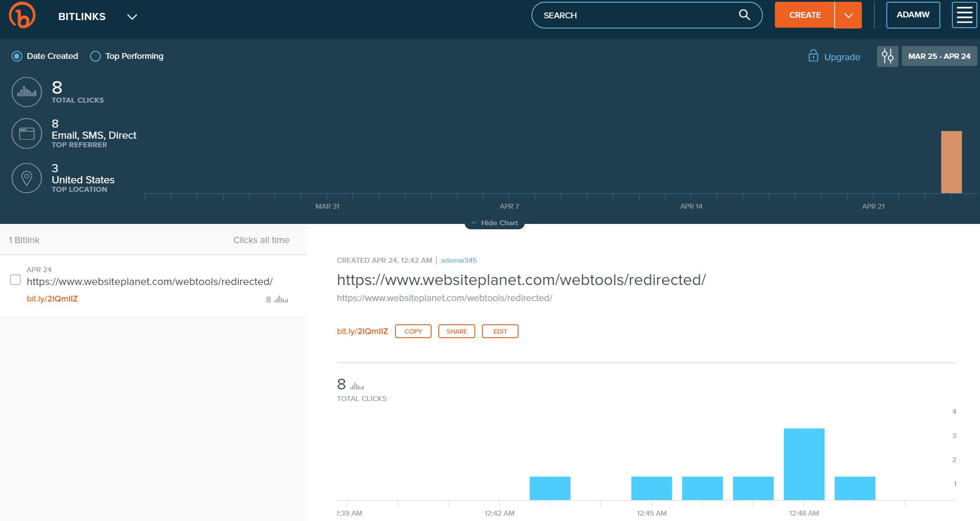Click the Clicks all time column header

(261, 240)
